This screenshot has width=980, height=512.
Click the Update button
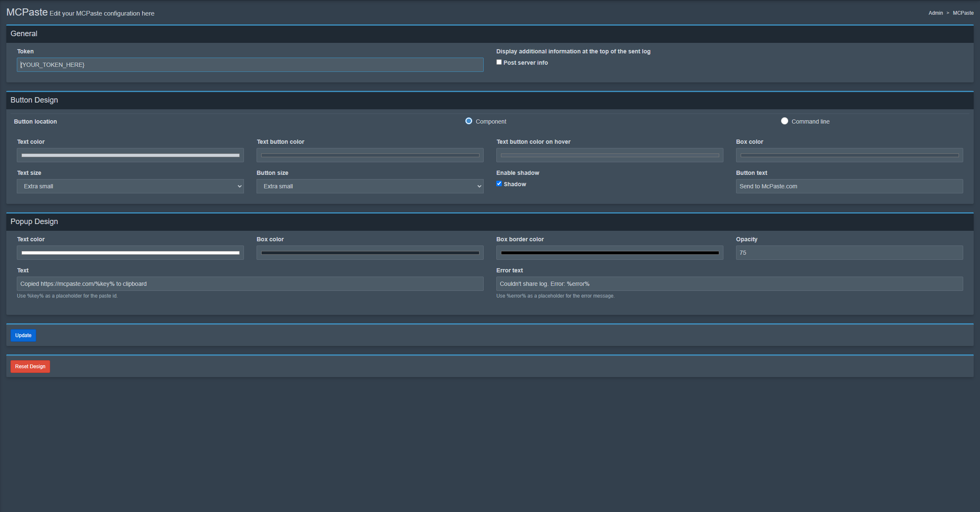tap(23, 335)
